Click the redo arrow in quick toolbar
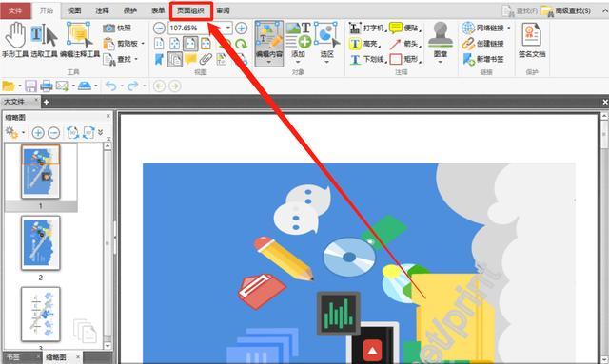The height and width of the screenshot is (364, 609). coord(133,86)
